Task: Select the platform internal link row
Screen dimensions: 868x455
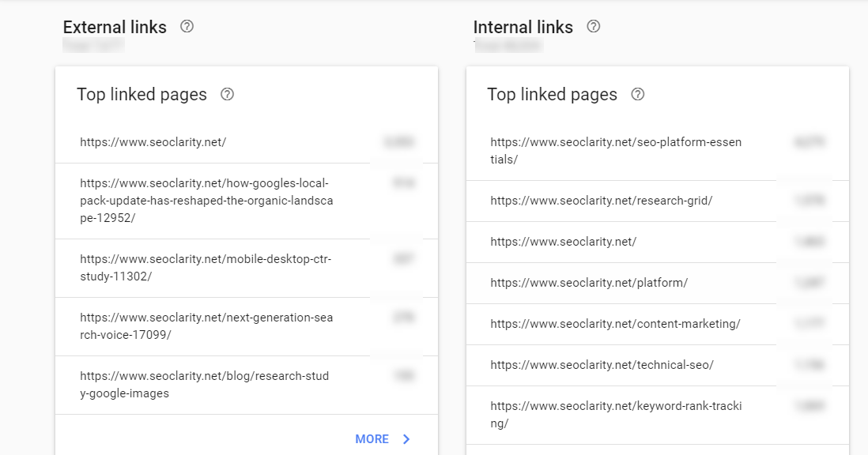Action: [x=658, y=283]
